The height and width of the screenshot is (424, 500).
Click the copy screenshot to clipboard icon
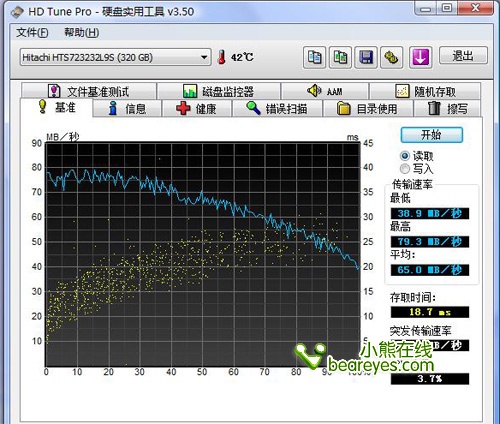point(340,58)
